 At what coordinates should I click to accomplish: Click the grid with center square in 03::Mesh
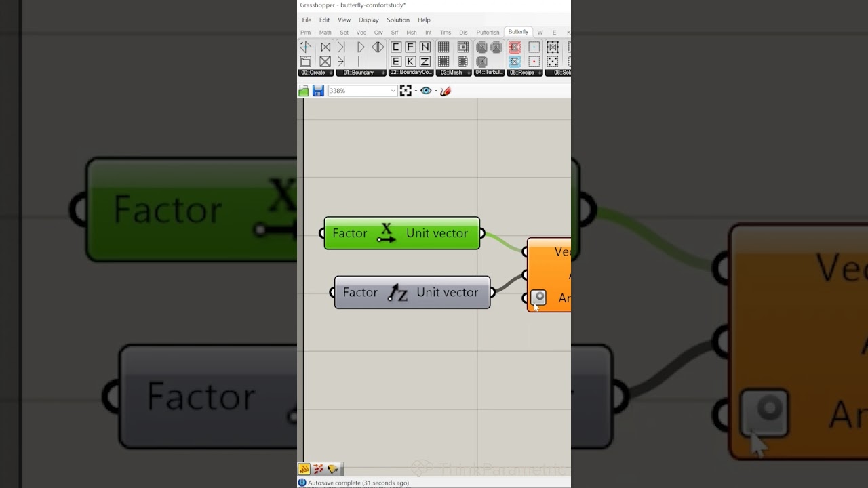(x=463, y=47)
